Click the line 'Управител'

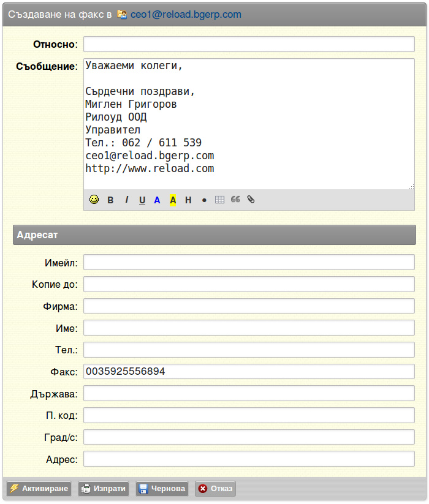[113, 130]
